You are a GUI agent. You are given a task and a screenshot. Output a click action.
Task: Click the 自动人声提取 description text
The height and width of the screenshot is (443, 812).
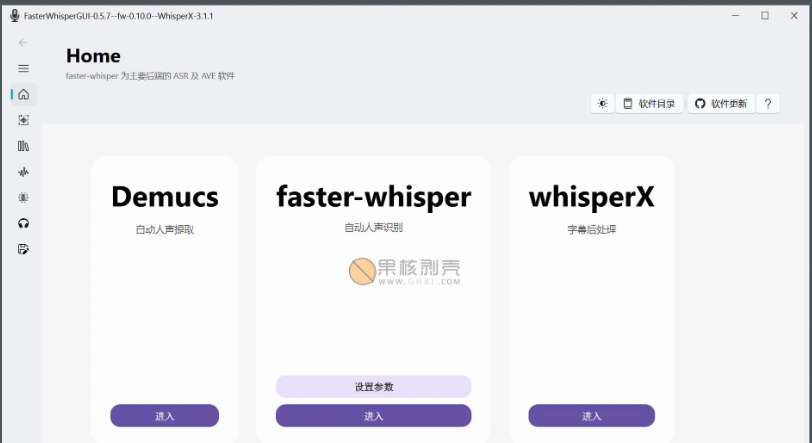point(165,230)
